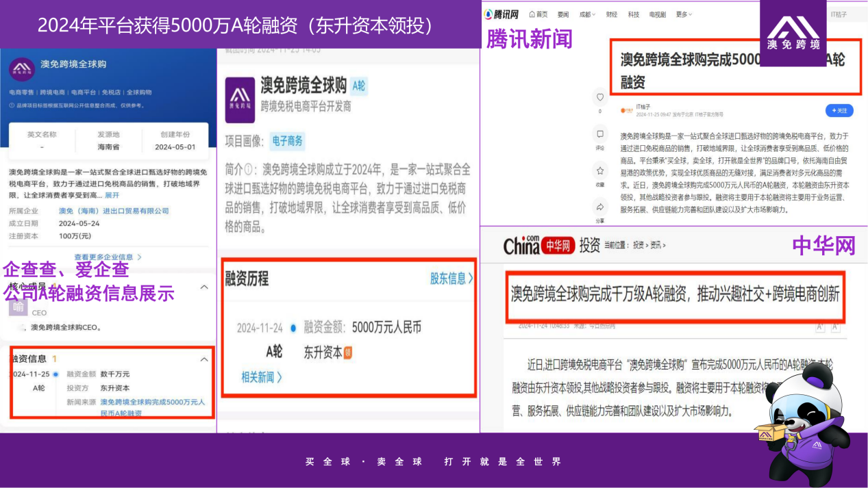Open comments with the 评论 icon
The image size is (868, 488).
point(600,134)
